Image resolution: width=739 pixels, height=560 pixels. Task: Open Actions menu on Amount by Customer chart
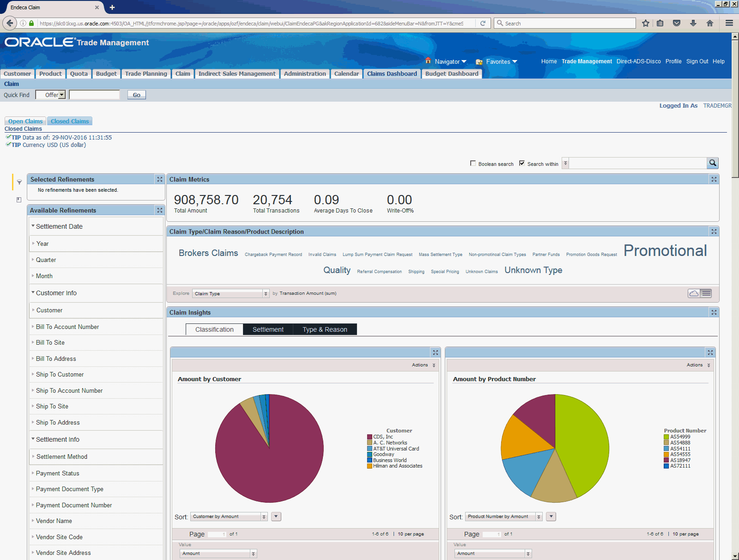pos(424,365)
